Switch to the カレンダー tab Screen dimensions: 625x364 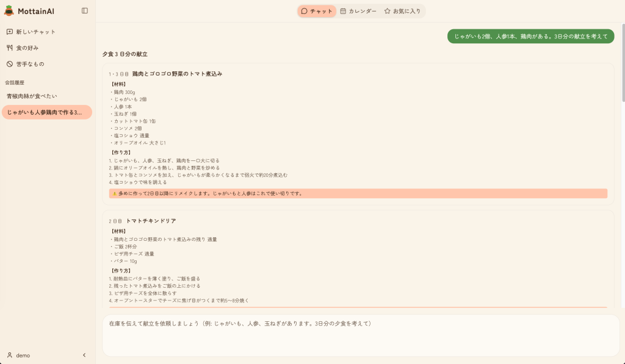(x=358, y=11)
